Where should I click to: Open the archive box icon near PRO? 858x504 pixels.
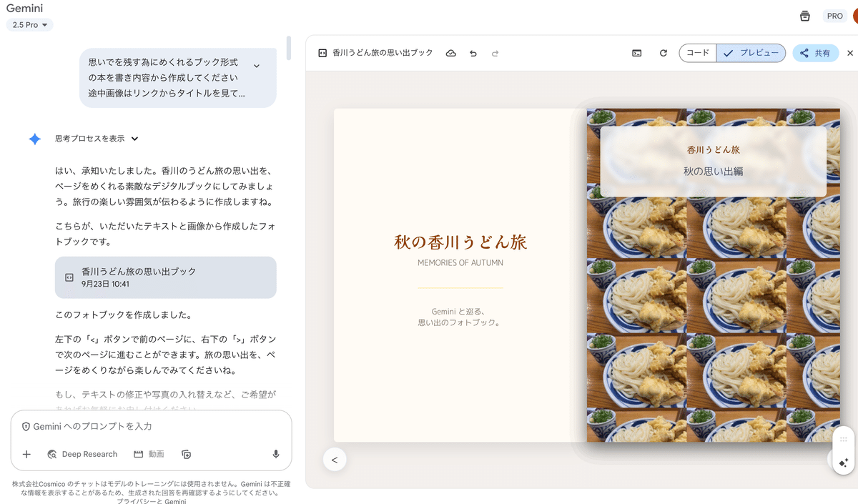pyautogui.click(x=805, y=16)
